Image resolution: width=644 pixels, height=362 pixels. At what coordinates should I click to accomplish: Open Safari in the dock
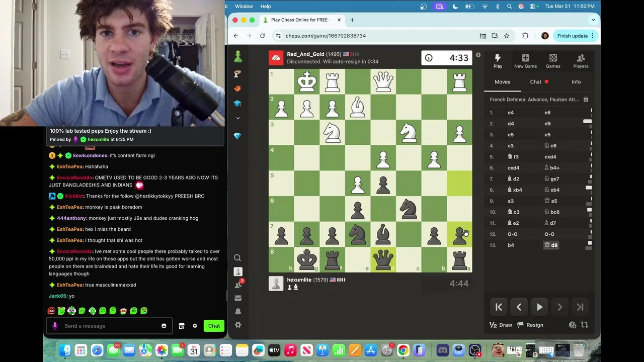97,350
